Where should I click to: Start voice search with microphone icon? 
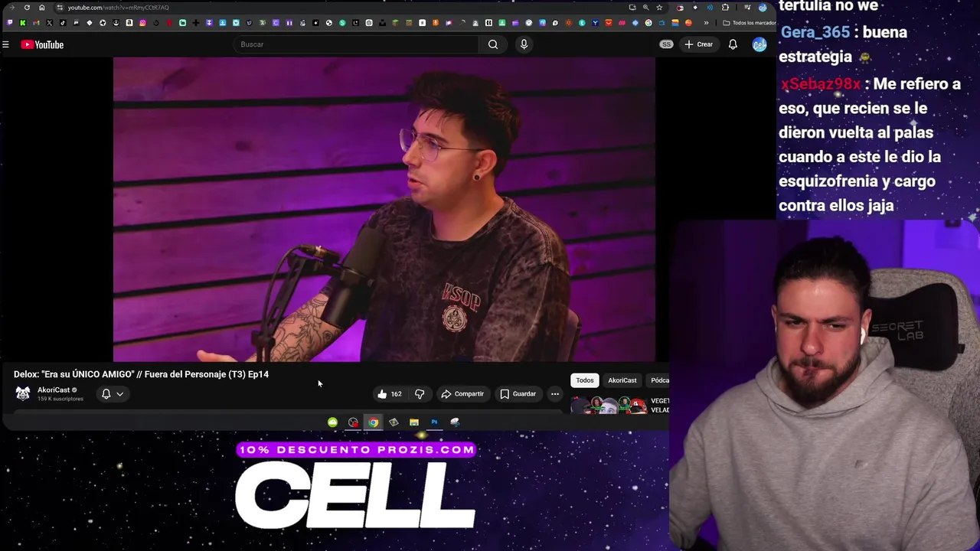(x=524, y=44)
